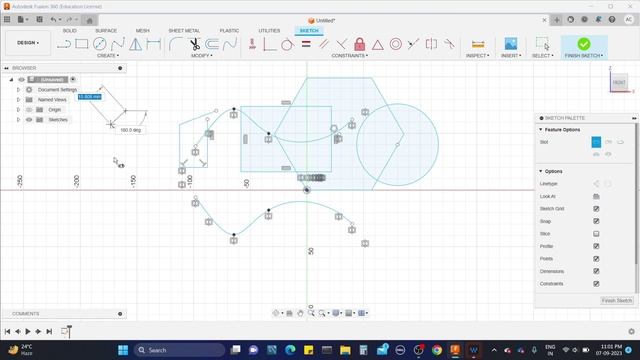Collapse the Feature Options section
This screenshot has width=640, height=360.
[541, 129]
